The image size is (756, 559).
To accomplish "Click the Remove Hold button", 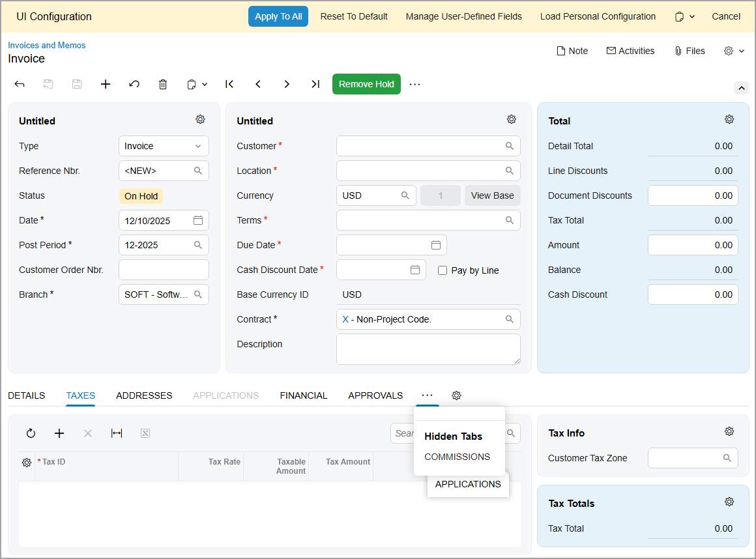I will [366, 84].
